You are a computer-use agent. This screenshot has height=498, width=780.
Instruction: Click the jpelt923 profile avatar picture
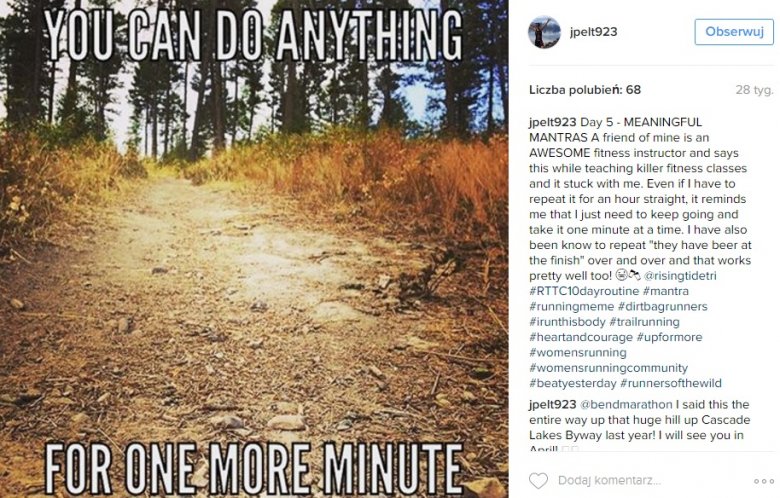[544, 32]
